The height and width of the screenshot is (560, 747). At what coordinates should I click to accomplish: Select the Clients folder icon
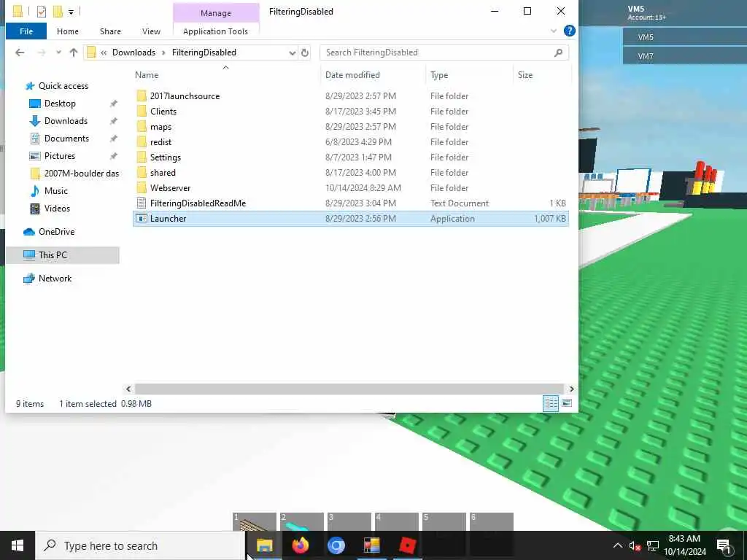(142, 111)
